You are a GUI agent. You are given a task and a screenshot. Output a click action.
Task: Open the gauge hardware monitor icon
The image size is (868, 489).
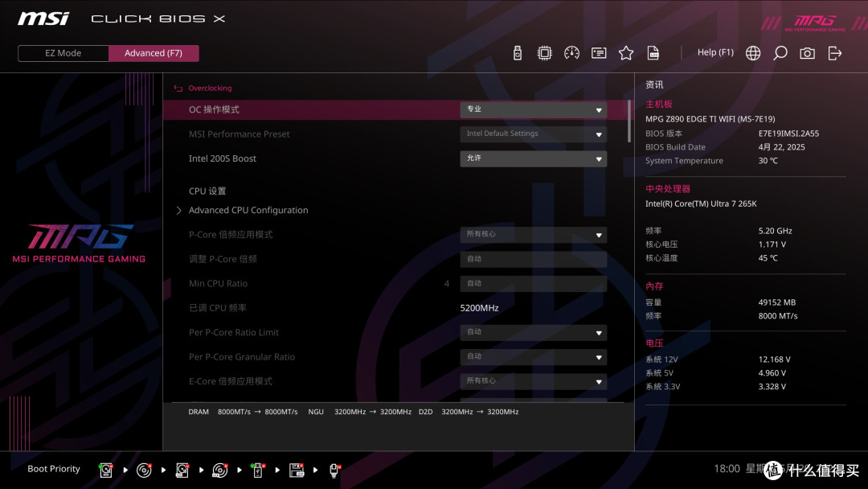pyautogui.click(x=571, y=53)
